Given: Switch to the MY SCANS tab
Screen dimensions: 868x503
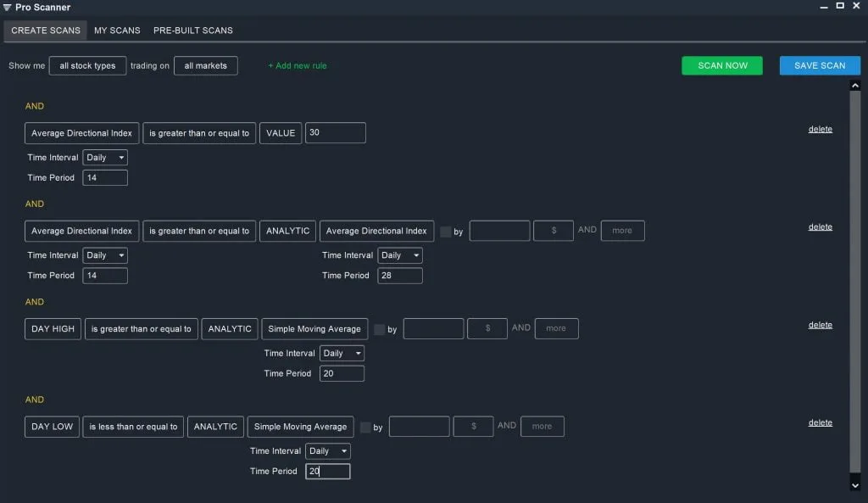Looking at the screenshot, I should 117,31.
